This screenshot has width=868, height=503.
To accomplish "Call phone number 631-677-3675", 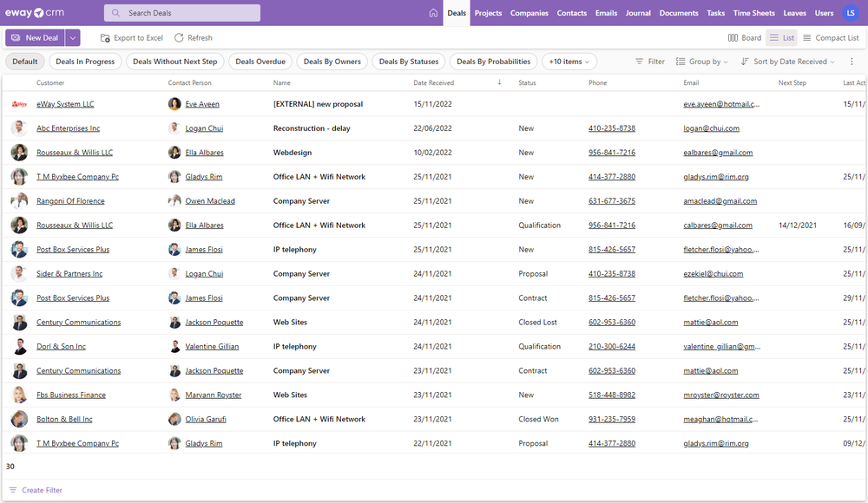I will 612,201.
